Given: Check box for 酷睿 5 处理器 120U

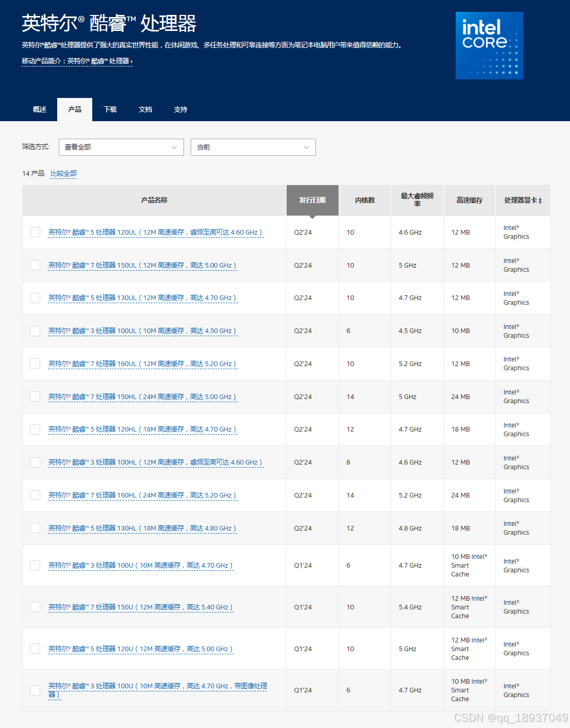Looking at the screenshot, I should 35,649.
